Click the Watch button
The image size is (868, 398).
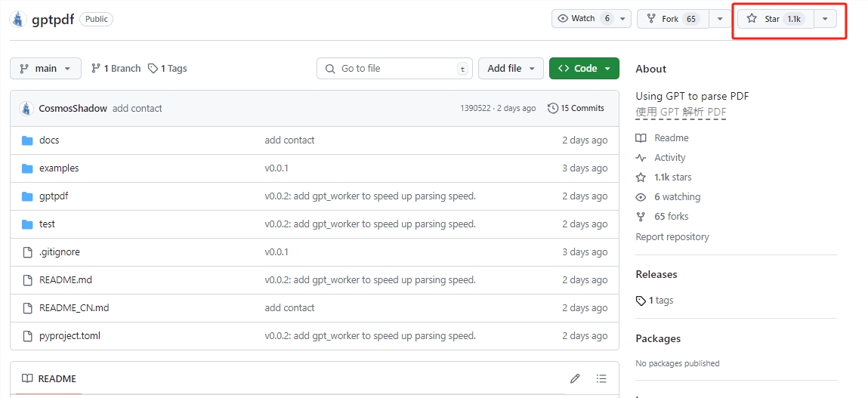(x=583, y=19)
